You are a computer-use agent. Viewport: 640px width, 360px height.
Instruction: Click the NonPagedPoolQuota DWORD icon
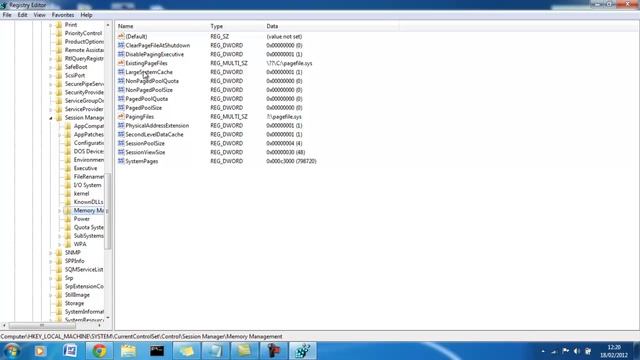[x=121, y=81]
